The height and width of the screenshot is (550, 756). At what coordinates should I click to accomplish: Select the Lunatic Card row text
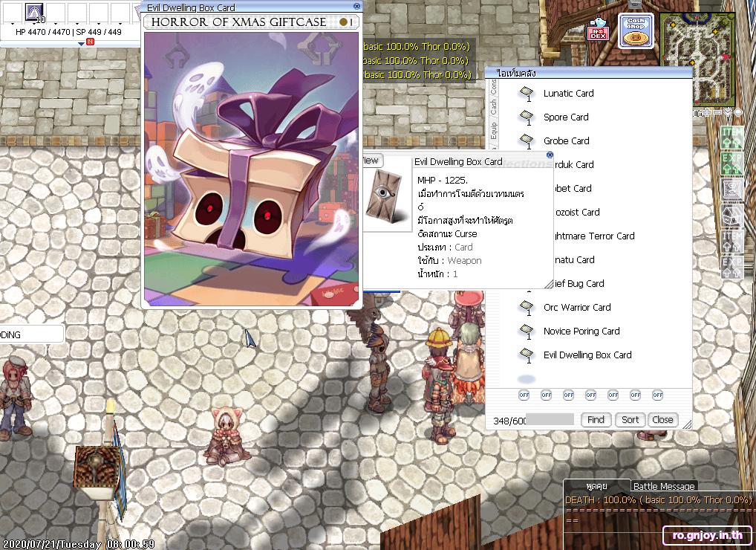(x=568, y=93)
